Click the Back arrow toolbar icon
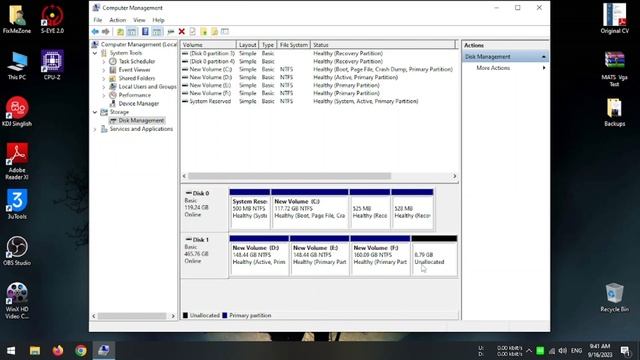640x360 pixels. coord(95,31)
